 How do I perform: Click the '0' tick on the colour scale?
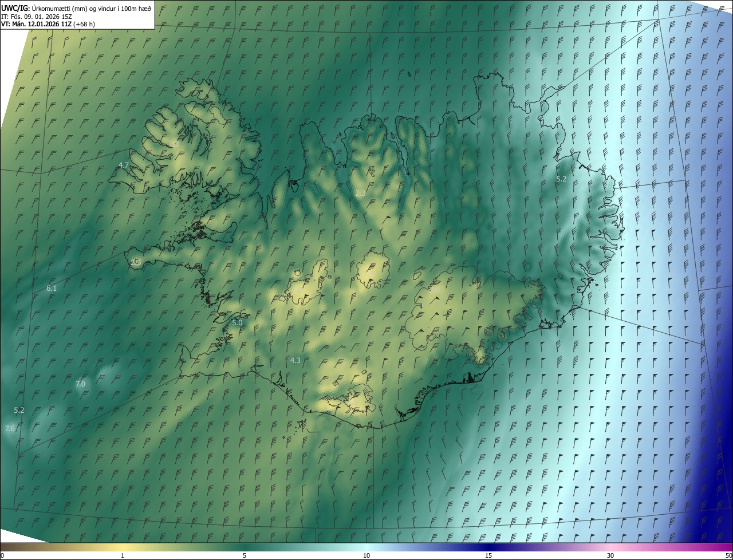pos(2,555)
